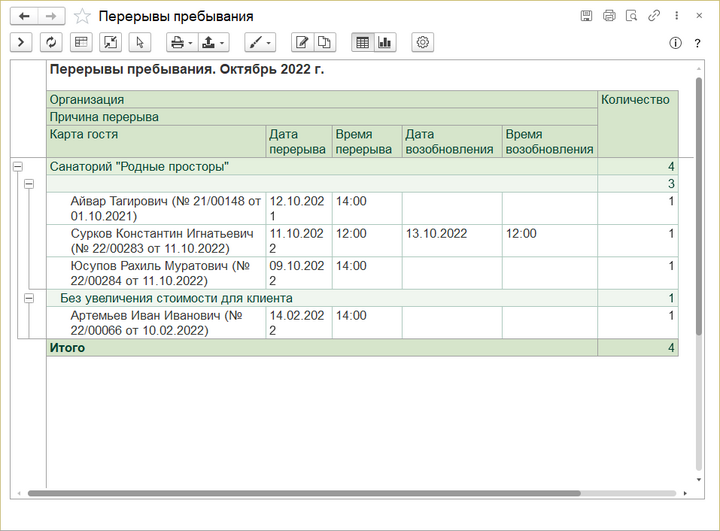720x531 pixels.
Task: Refresh the report with circular arrows icon
Action: click(51, 42)
